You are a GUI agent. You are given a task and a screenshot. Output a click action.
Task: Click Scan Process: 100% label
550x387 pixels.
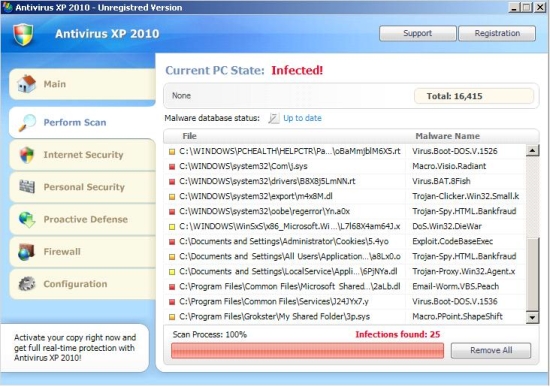209,335
